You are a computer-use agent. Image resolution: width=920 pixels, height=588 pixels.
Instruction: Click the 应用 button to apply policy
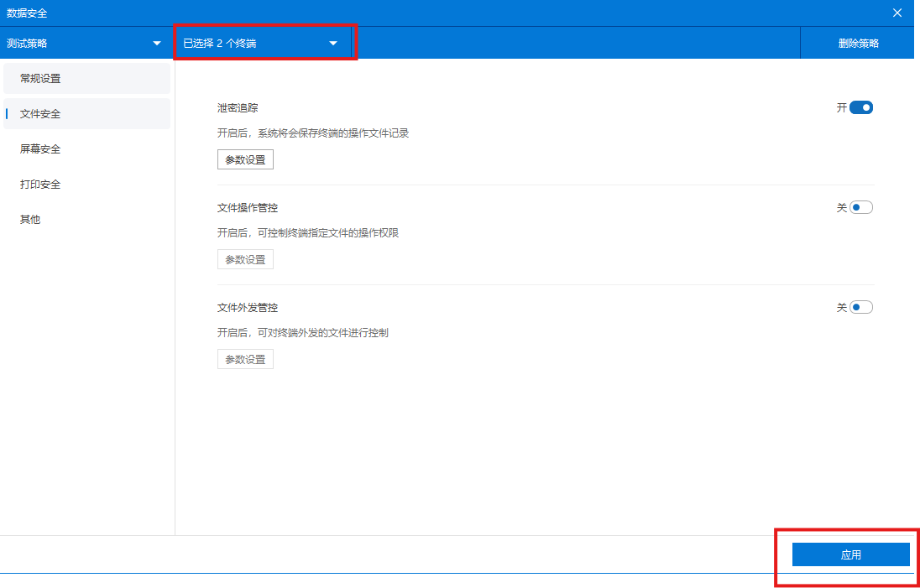850,554
